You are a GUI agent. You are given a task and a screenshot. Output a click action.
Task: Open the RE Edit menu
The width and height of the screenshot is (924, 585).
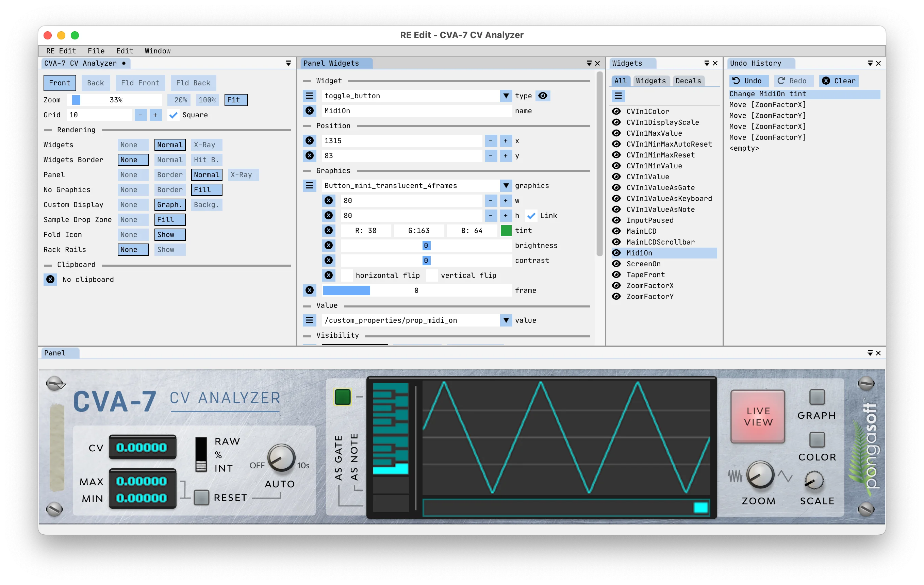[61, 51]
